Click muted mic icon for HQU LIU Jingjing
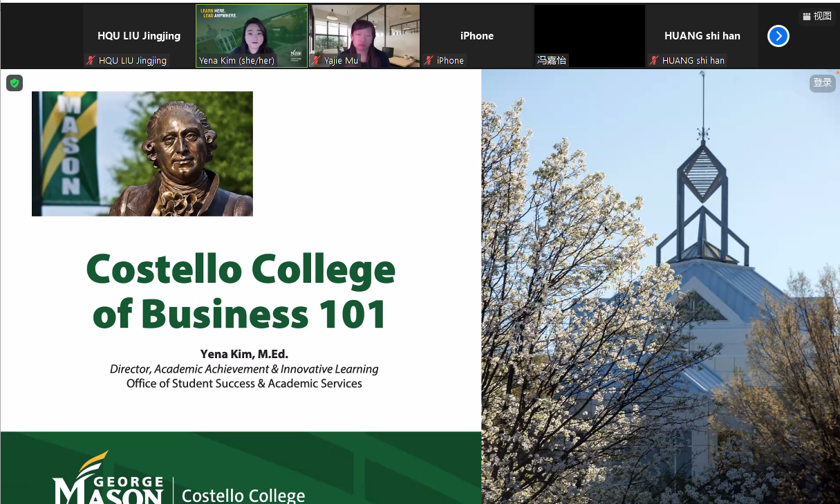Viewport: 840px width, 504px height. click(90, 61)
